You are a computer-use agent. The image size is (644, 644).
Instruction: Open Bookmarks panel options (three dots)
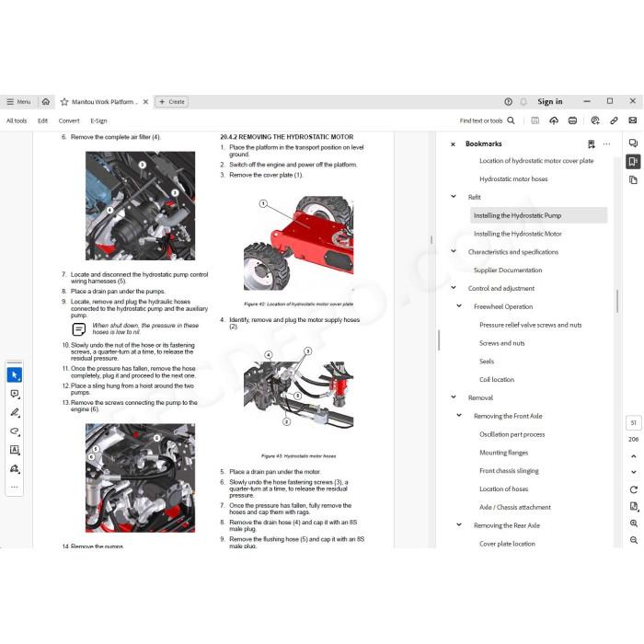click(606, 144)
